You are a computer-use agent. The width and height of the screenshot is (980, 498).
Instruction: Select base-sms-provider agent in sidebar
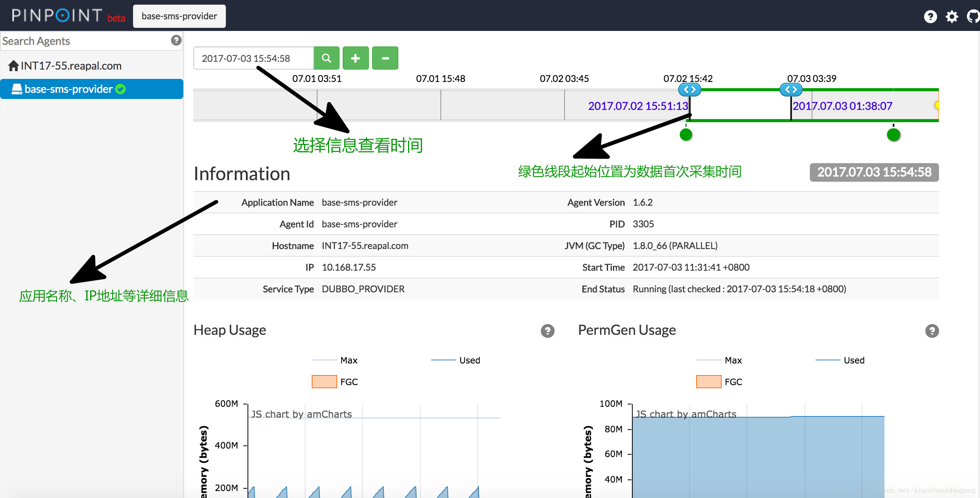coord(92,89)
